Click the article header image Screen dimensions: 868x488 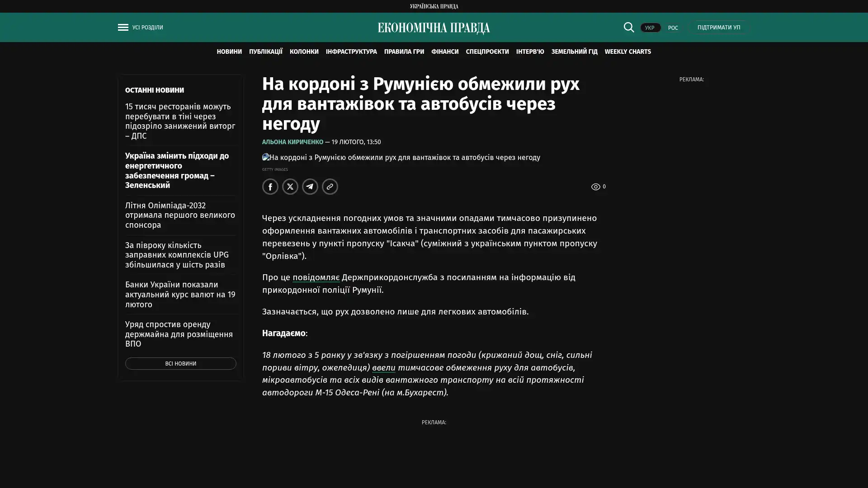(x=401, y=158)
